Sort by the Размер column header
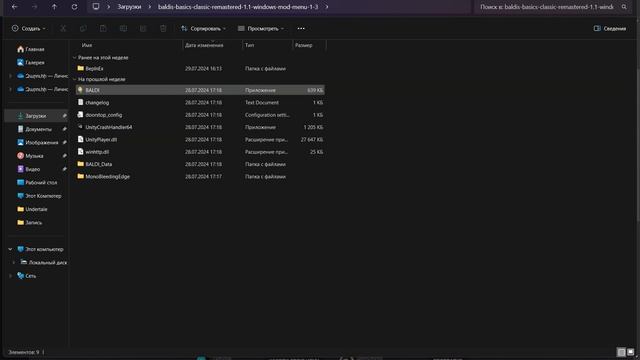Viewport: 640px width, 360px height. pyautogui.click(x=304, y=45)
